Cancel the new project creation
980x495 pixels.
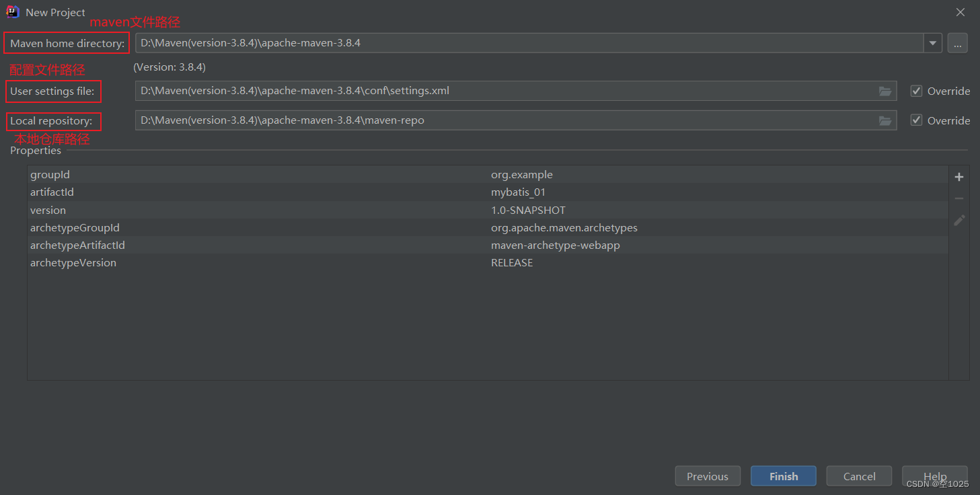[x=859, y=475]
